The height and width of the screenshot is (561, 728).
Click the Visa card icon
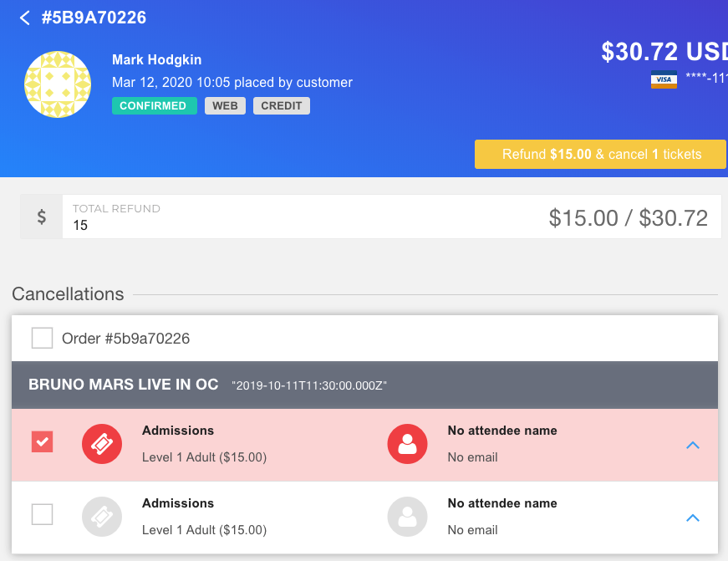[x=664, y=79]
